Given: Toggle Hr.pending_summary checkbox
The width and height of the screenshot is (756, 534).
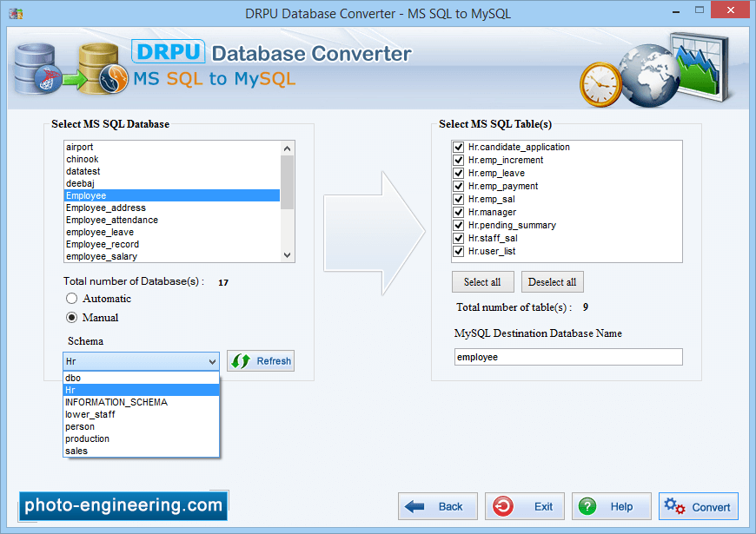Looking at the screenshot, I should pos(459,225).
